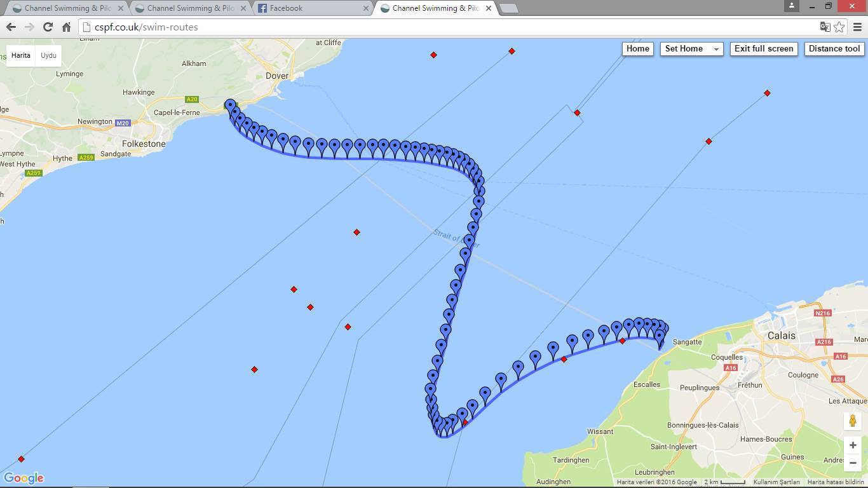Open Kullanım Şartları terms link
This screenshot has width=868, height=488.
(776, 482)
